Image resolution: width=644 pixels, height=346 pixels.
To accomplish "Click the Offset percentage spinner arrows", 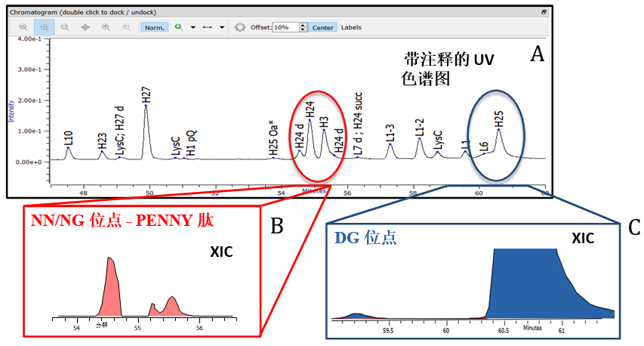I will pos(304,27).
